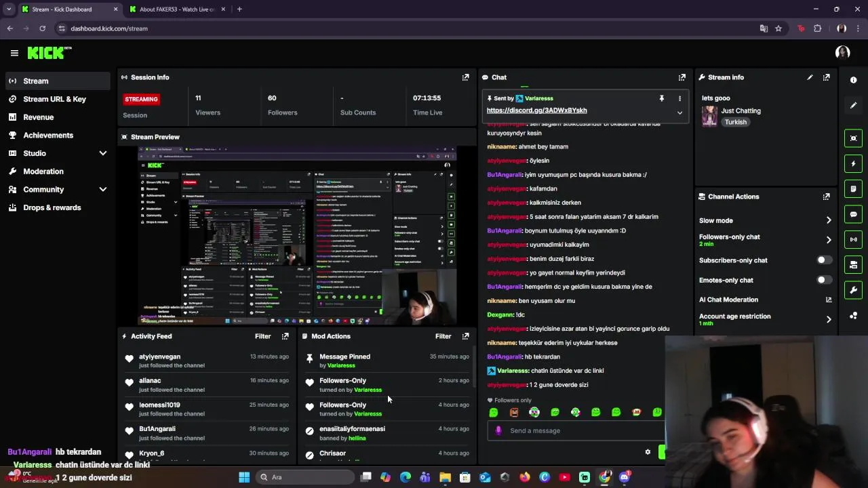Open hellina profile in ban entry

[357, 438]
